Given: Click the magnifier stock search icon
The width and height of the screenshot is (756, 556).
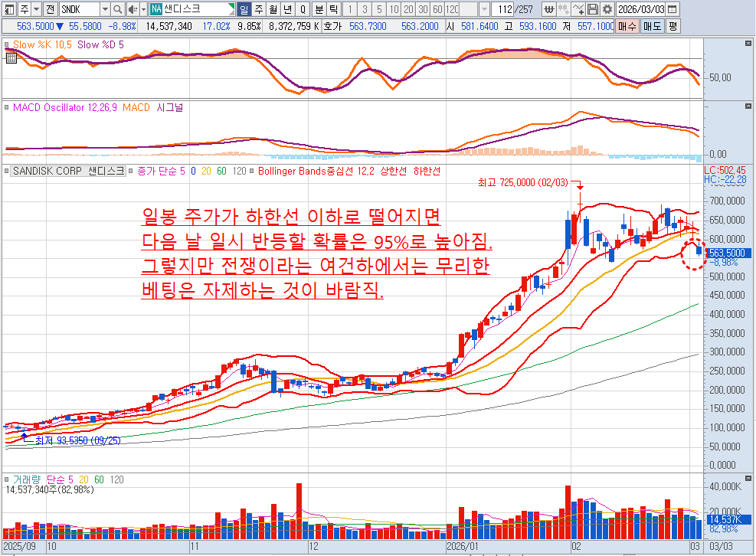Looking at the screenshot, I should click(118, 9).
